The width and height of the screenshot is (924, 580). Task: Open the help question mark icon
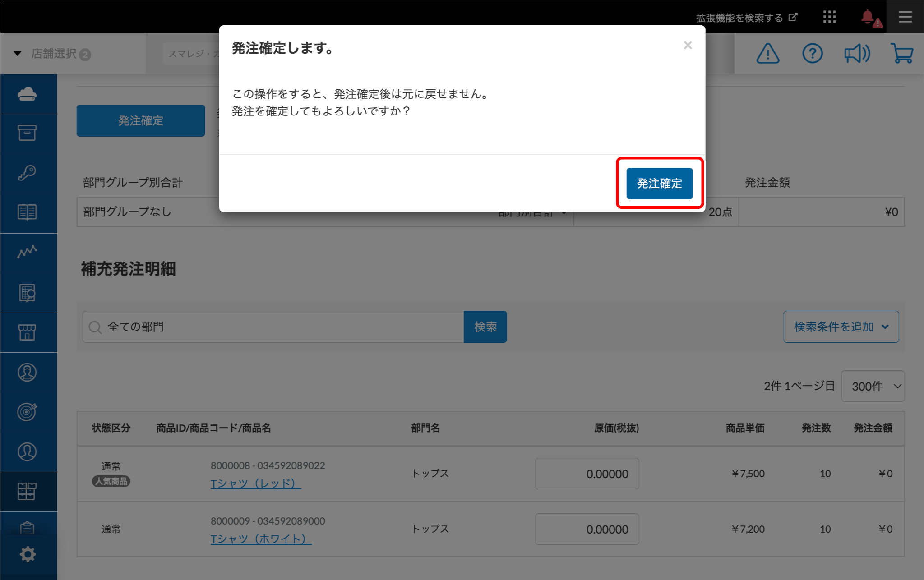coord(812,54)
